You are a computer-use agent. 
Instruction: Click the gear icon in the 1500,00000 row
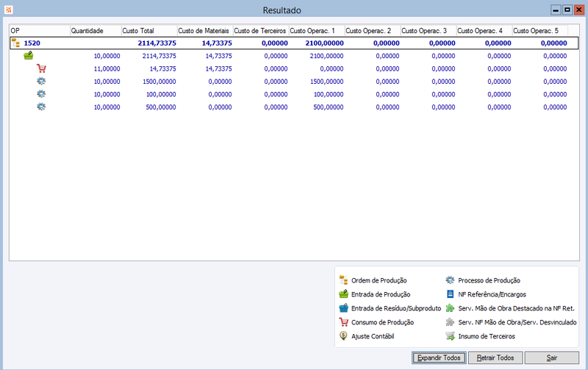(41, 82)
